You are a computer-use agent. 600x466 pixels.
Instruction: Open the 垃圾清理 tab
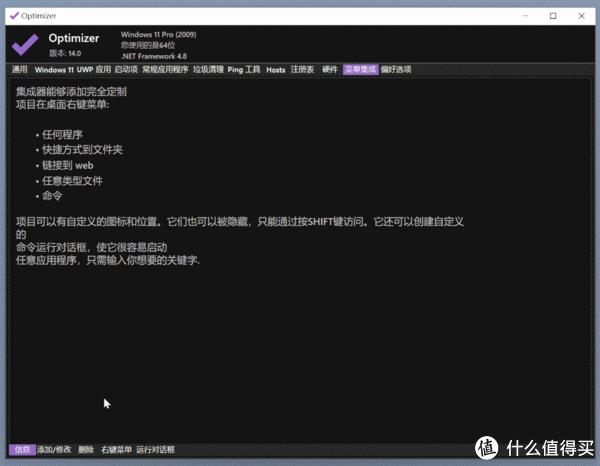pyautogui.click(x=208, y=70)
